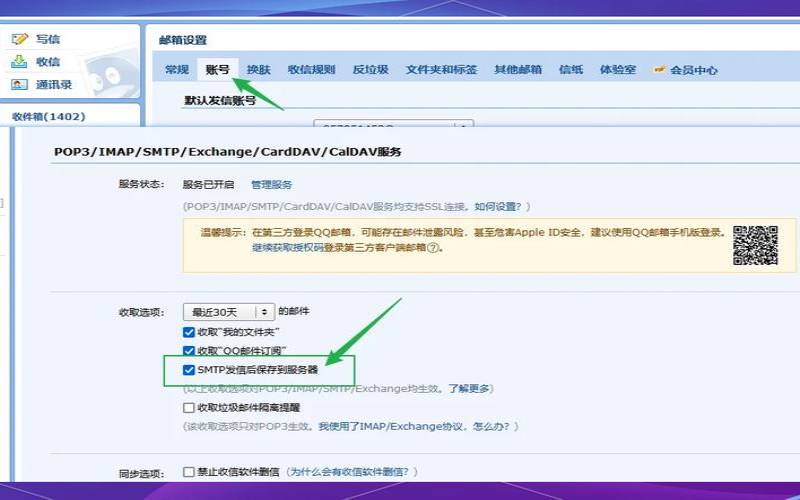This screenshot has width=800, height=500.
Task: Click the POP3/IMAP/SMTP/Exchange/CardDAV/CalDAV服务 heading
Action: click(228, 152)
